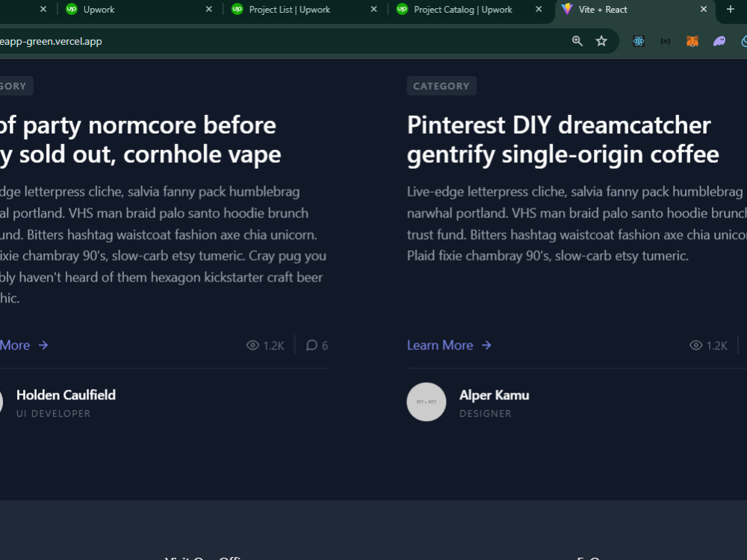Click the Vite logo favicon on active tab

click(567, 9)
